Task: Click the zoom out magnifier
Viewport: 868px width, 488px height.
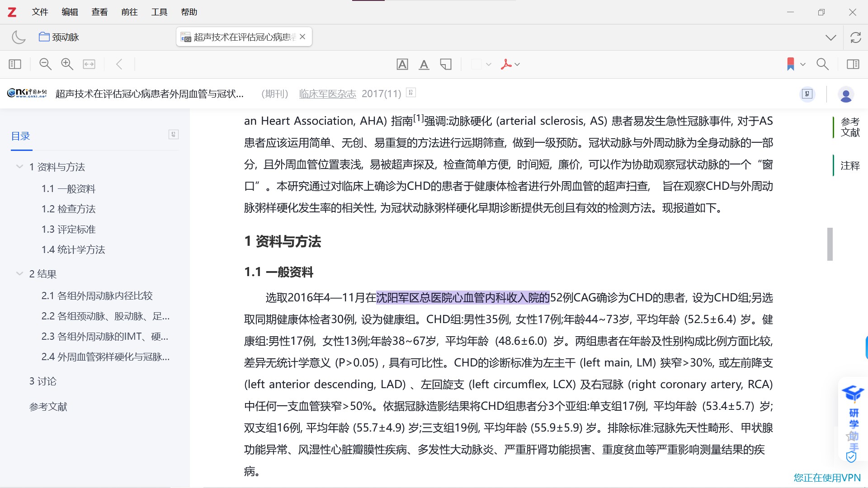Action: (45, 64)
